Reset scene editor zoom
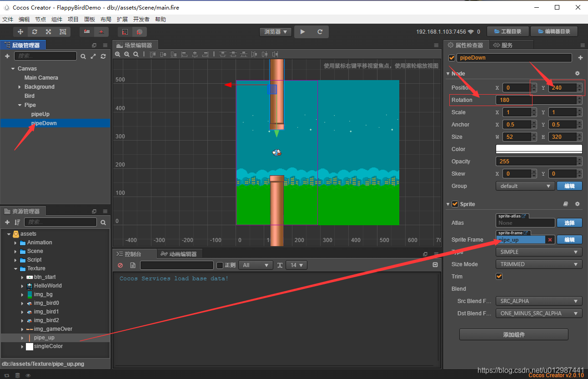The image size is (588, 379). click(x=136, y=54)
